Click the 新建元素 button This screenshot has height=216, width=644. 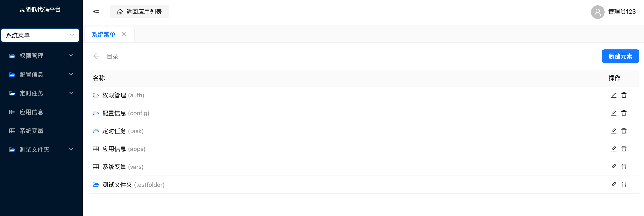[x=620, y=56]
